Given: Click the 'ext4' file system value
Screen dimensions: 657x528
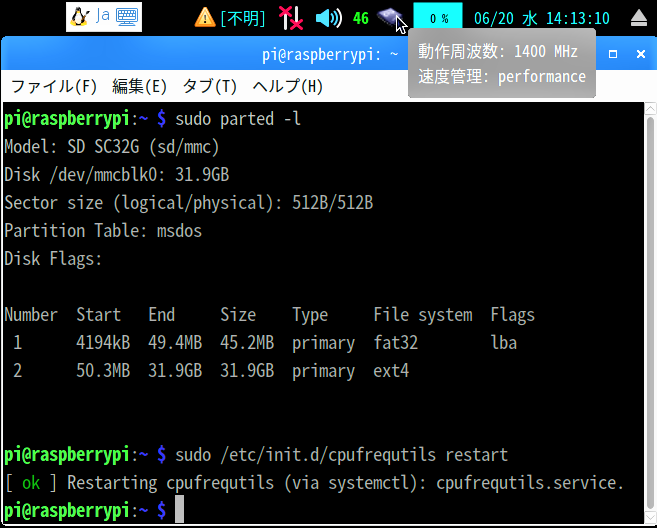Looking at the screenshot, I should [x=391, y=371].
